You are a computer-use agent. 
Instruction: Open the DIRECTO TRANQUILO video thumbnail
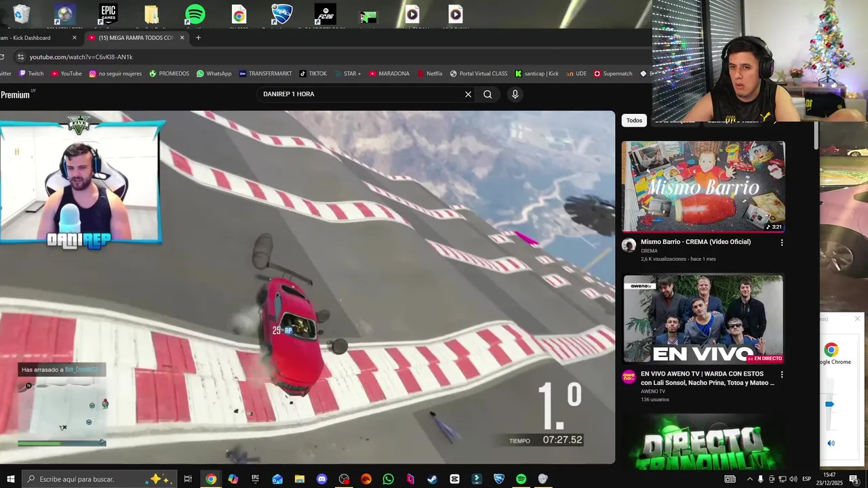pyautogui.click(x=703, y=441)
